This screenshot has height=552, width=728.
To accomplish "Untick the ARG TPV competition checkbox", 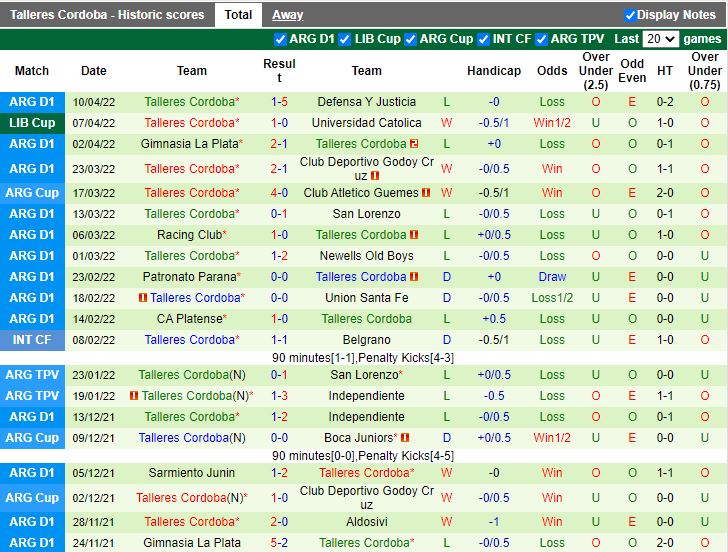I will tap(543, 39).
